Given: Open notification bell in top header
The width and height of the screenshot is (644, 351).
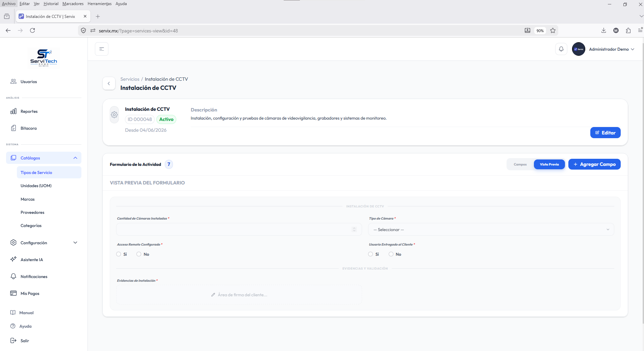Looking at the screenshot, I should tap(561, 49).
